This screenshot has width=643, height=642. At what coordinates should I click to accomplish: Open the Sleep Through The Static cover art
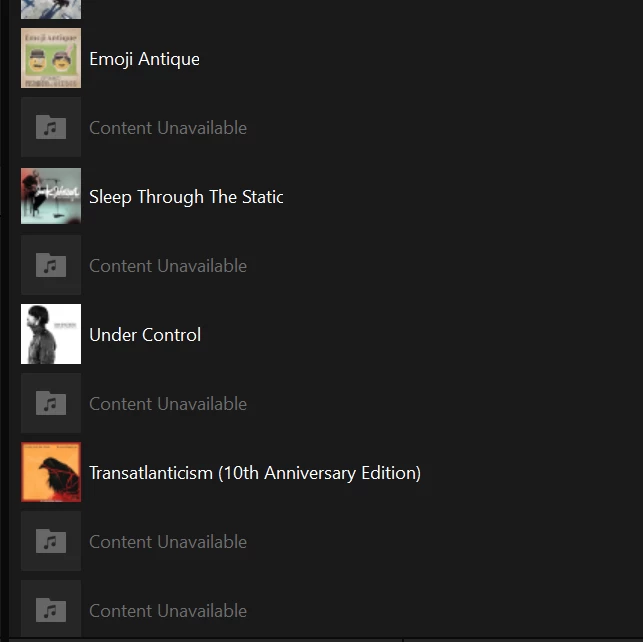(51, 196)
